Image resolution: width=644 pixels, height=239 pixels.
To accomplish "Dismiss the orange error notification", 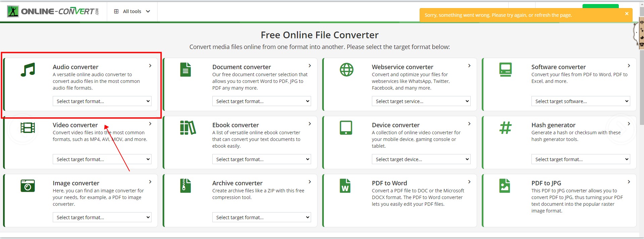I will click(x=627, y=14).
